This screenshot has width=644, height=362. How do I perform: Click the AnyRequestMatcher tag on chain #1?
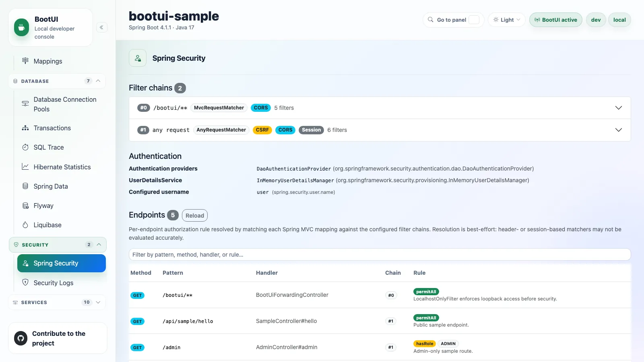221,130
